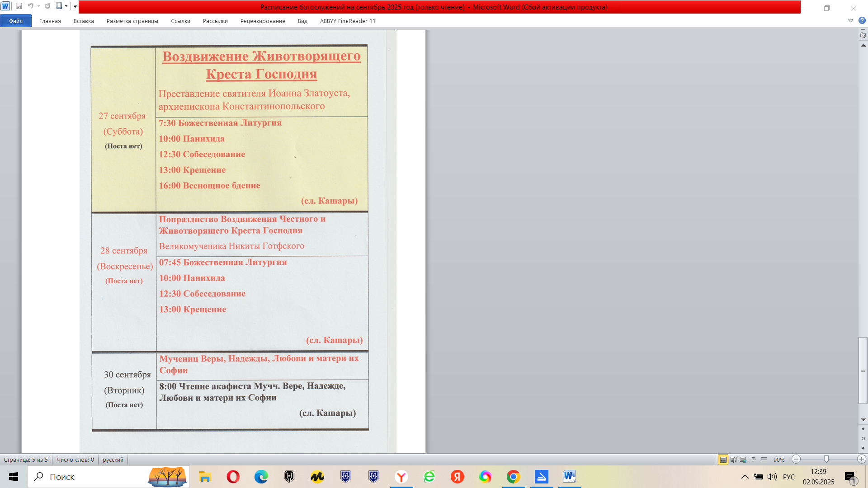Switch to Draft view icon
The width and height of the screenshot is (868, 488).
[764, 460]
